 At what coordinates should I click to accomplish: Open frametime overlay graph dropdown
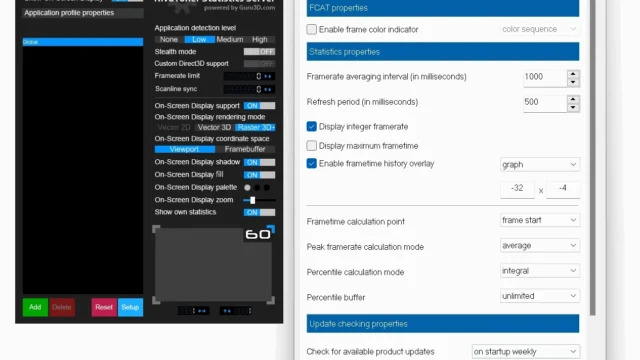point(540,164)
